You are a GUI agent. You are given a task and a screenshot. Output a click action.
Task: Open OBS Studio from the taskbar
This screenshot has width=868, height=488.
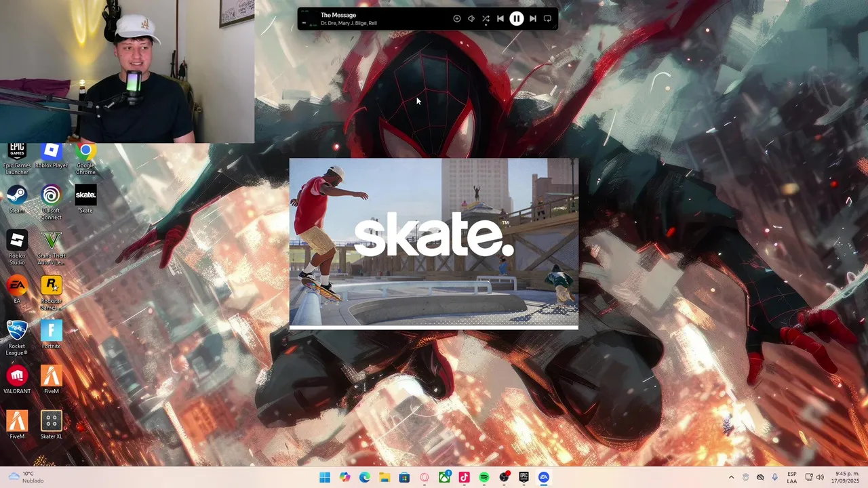point(504,477)
